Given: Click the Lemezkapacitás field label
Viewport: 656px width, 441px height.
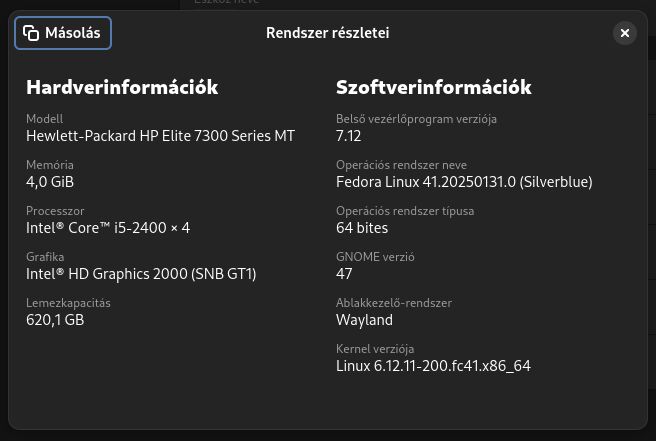Looking at the screenshot, I should pos(68,303).
